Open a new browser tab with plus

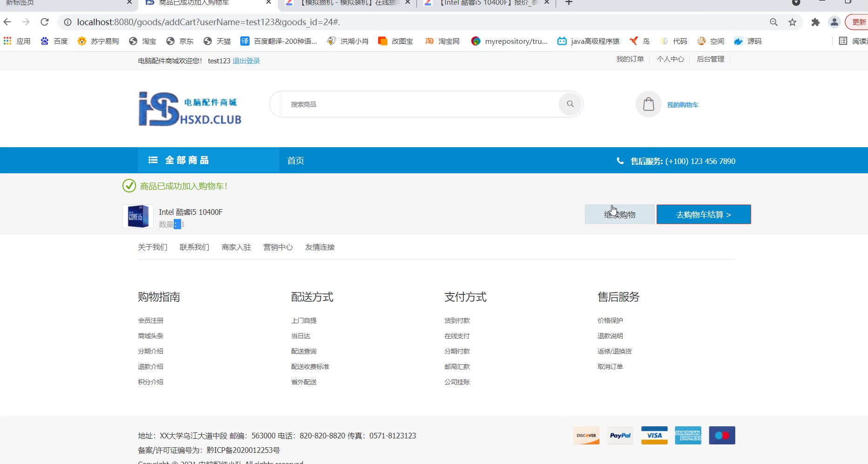(569, 3)
